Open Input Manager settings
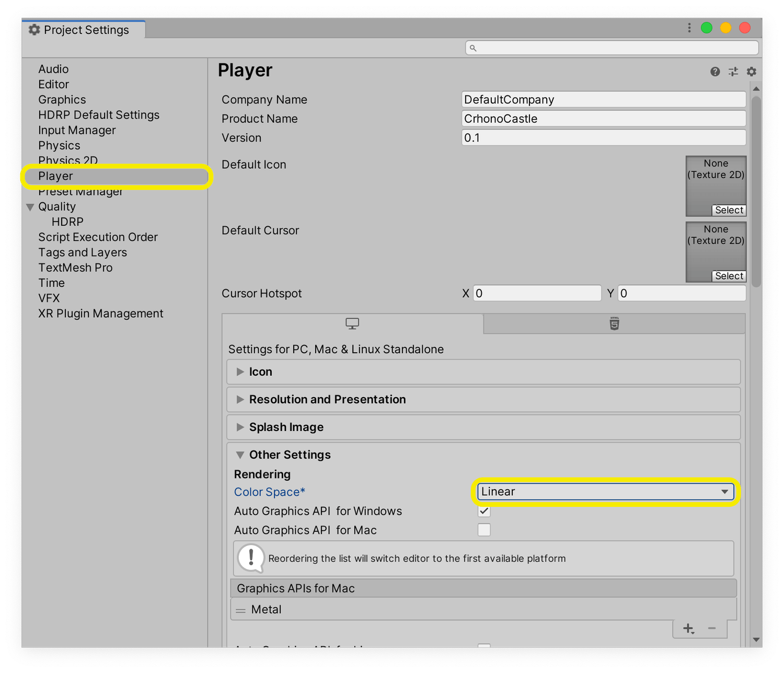 (x=77, y=130)
